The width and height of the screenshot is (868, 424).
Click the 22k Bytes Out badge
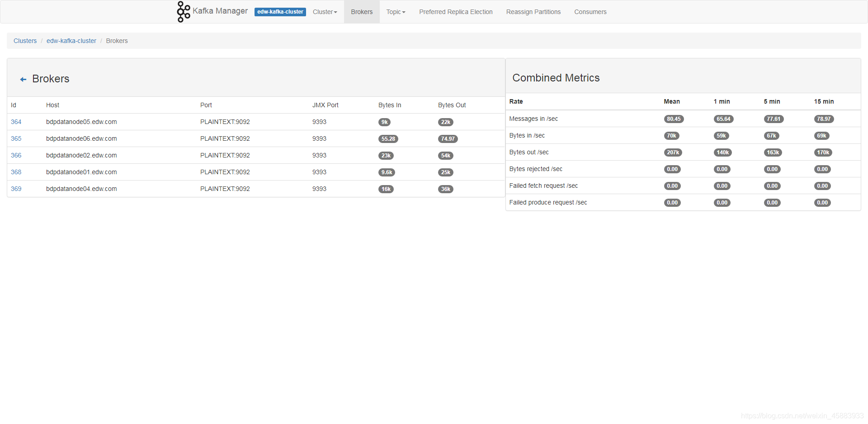[x=446, y=122]
